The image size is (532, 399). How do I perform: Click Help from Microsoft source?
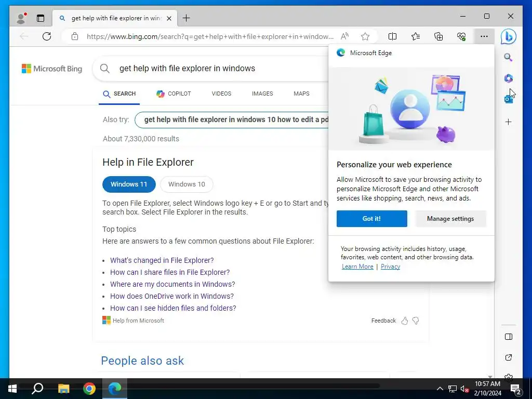click(133, 320)
